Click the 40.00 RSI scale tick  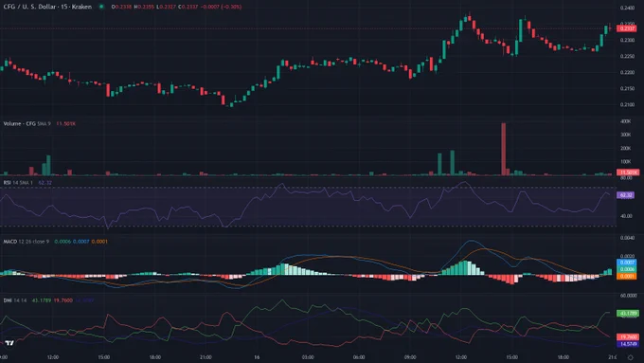click(x=626, y=216)
